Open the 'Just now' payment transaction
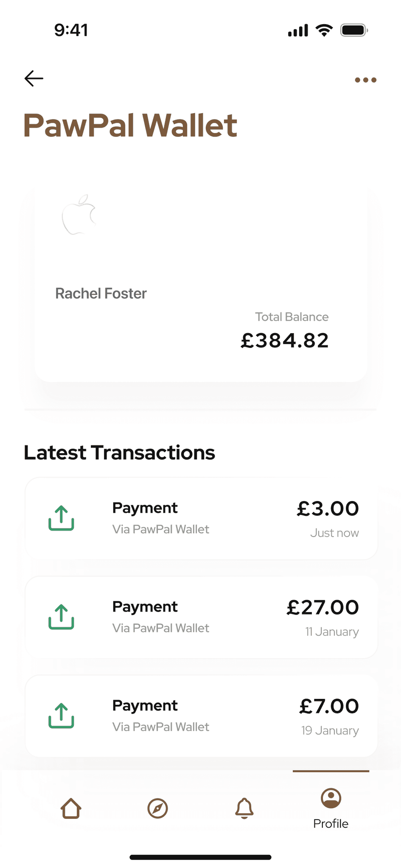The width and height of the screenshot is (401, 868). [201, 518]
